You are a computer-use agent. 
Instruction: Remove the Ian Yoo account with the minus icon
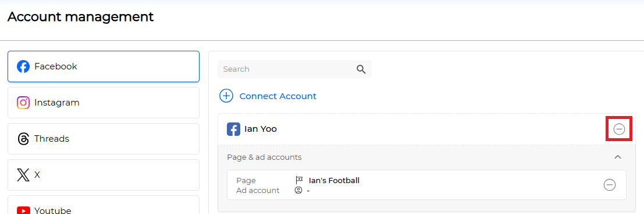(x=619, y=129)
